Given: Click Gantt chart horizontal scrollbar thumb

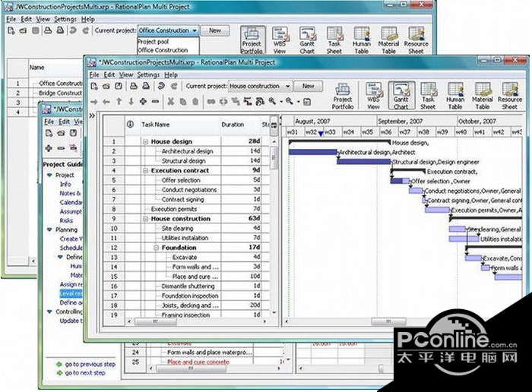Looking at the screenshot, I should point(388,321).
